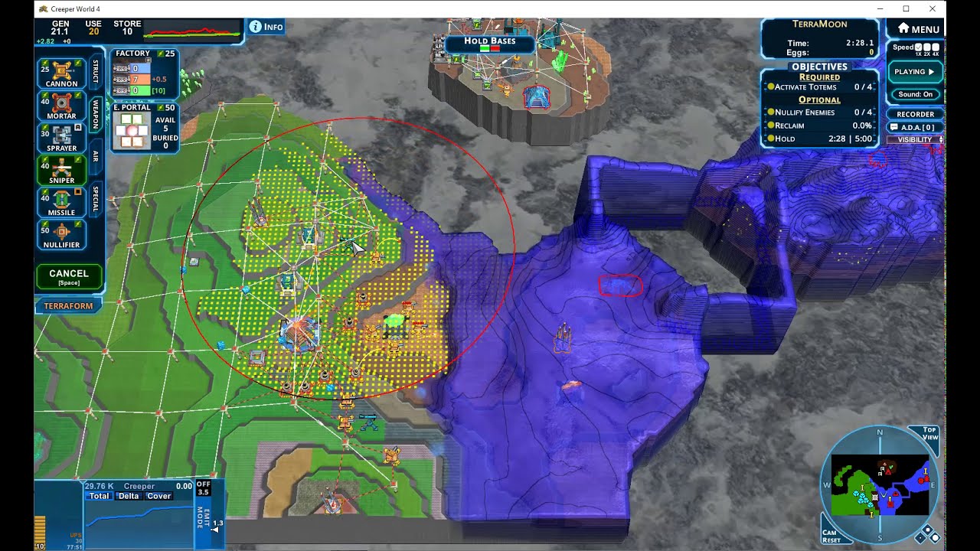Open the Terraform panel

coord(69,306)
